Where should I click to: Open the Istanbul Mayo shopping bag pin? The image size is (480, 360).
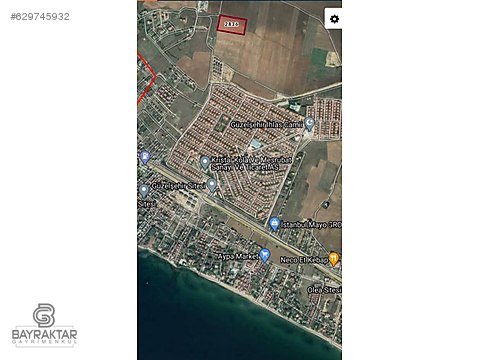(274, 224)
